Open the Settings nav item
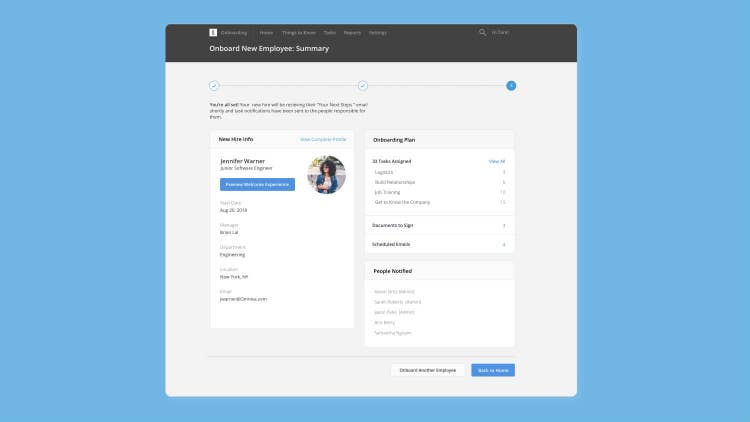 tap(377, 33)
